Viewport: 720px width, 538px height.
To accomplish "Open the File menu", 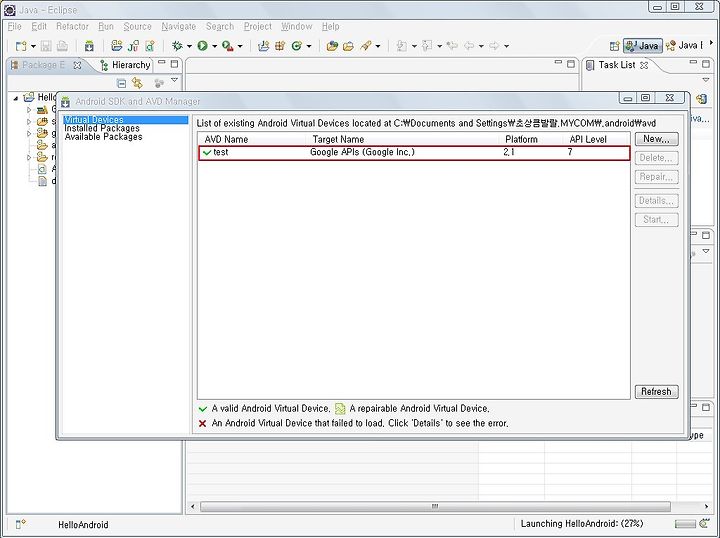I will 15,27.
